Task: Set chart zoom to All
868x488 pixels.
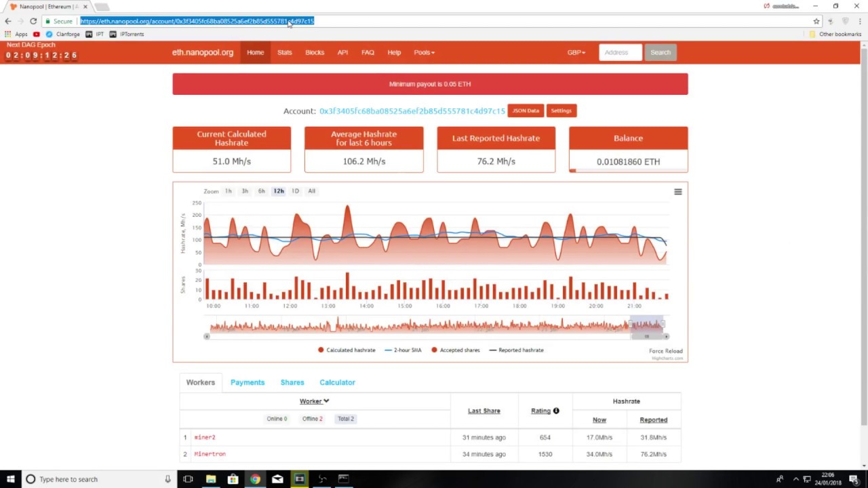Action: 311,191
